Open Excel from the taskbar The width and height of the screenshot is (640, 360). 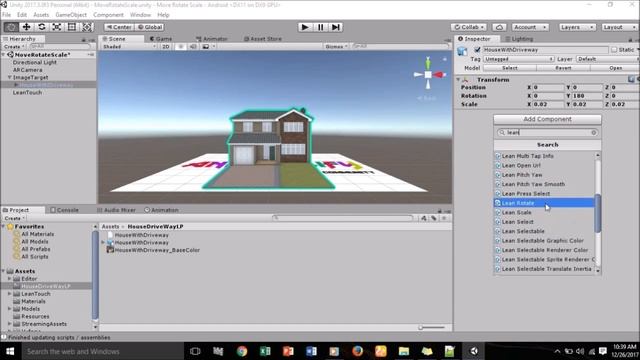265,351
